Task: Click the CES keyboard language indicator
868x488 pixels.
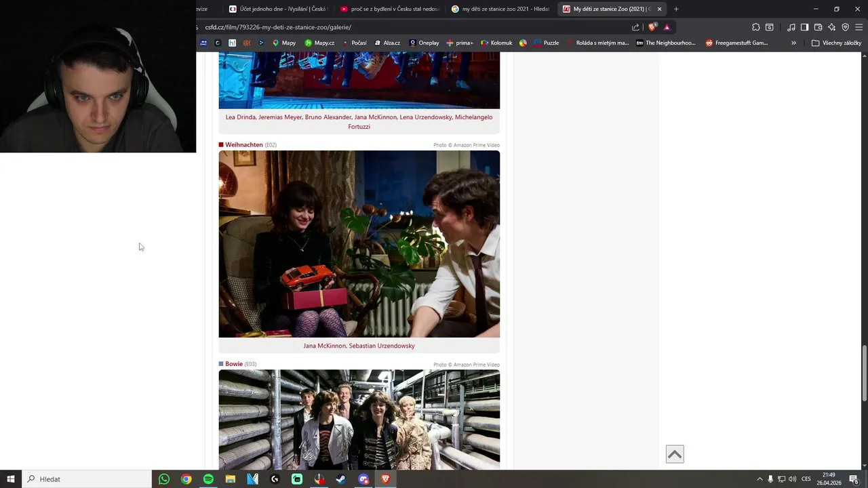Action: coord(806,479)
